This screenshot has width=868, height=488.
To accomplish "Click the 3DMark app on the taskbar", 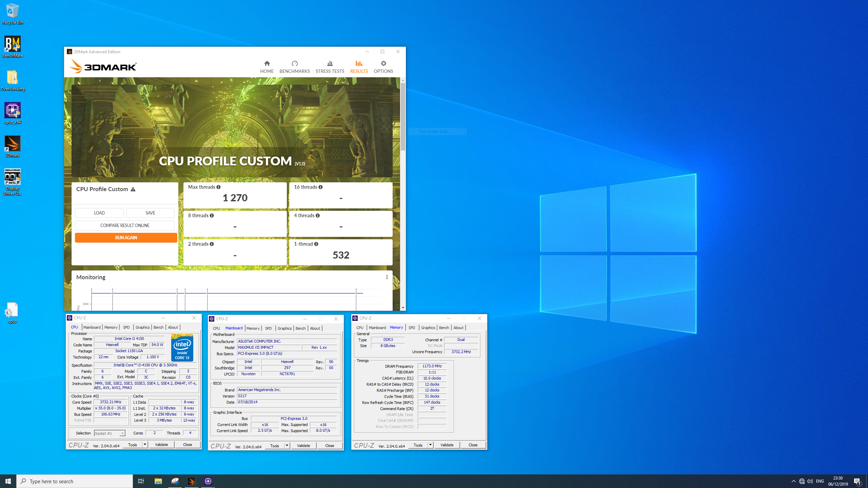I will (x=192, y=481).
